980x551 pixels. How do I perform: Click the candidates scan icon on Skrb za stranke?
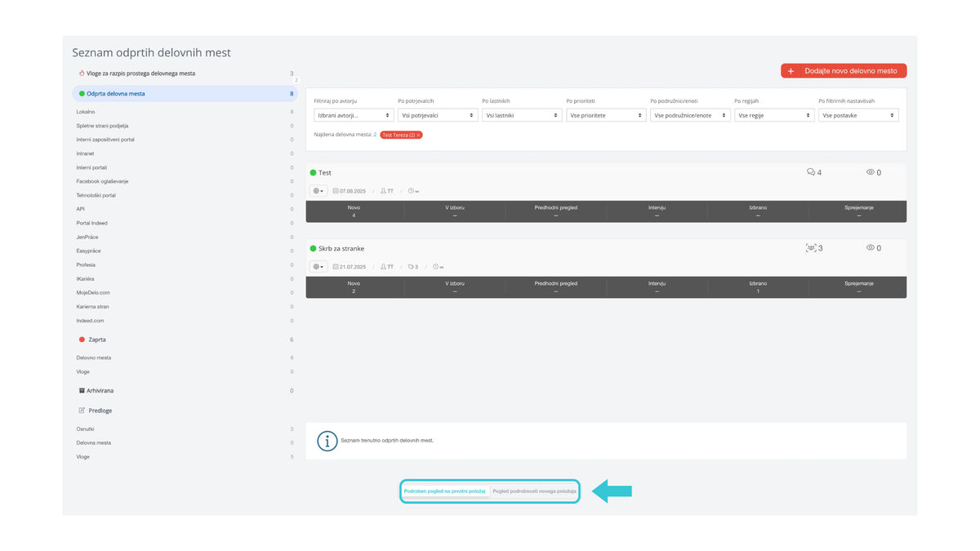pyautogui.click(x=811, y=247)
